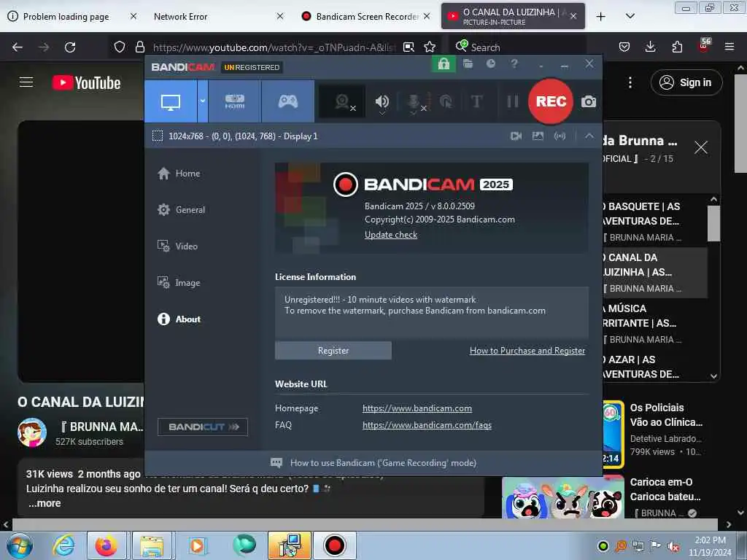
Task: Open image list icon in Bandicam status bar
Action: point(538,136)
